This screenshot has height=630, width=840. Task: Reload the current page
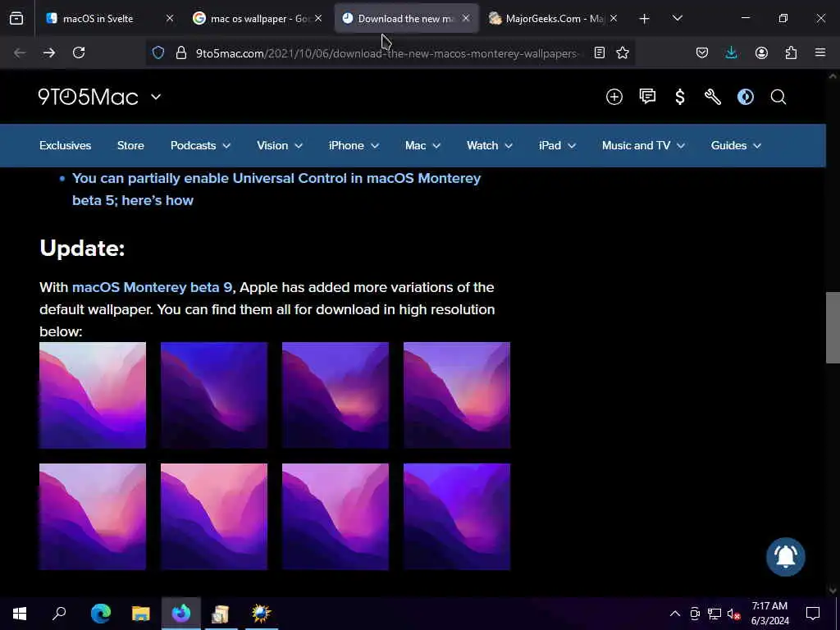[79, 52]
